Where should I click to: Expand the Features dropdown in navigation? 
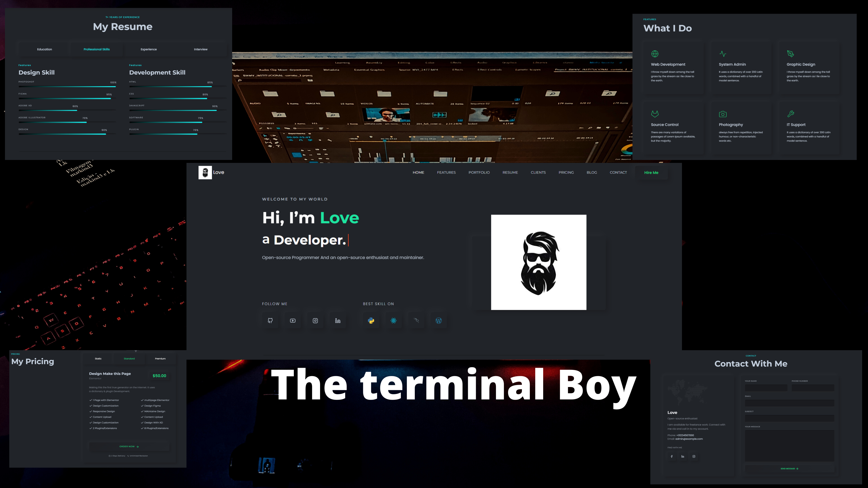[446, 172]
